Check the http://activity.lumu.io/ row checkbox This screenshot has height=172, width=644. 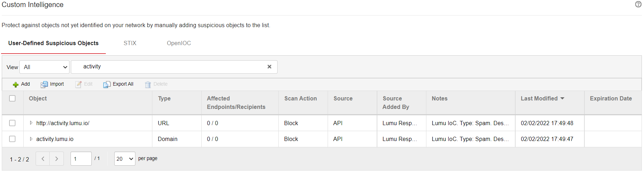pos(12,123)
